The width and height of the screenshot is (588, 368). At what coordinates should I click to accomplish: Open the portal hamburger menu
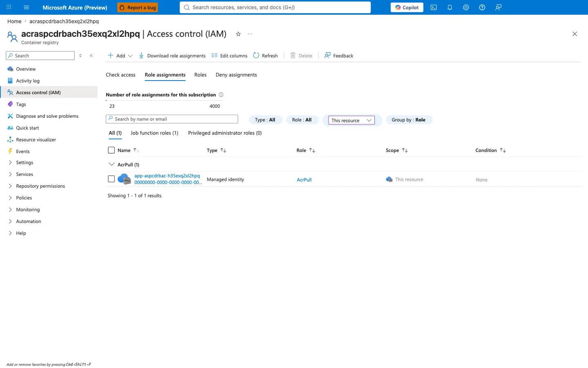click(27, 7)
